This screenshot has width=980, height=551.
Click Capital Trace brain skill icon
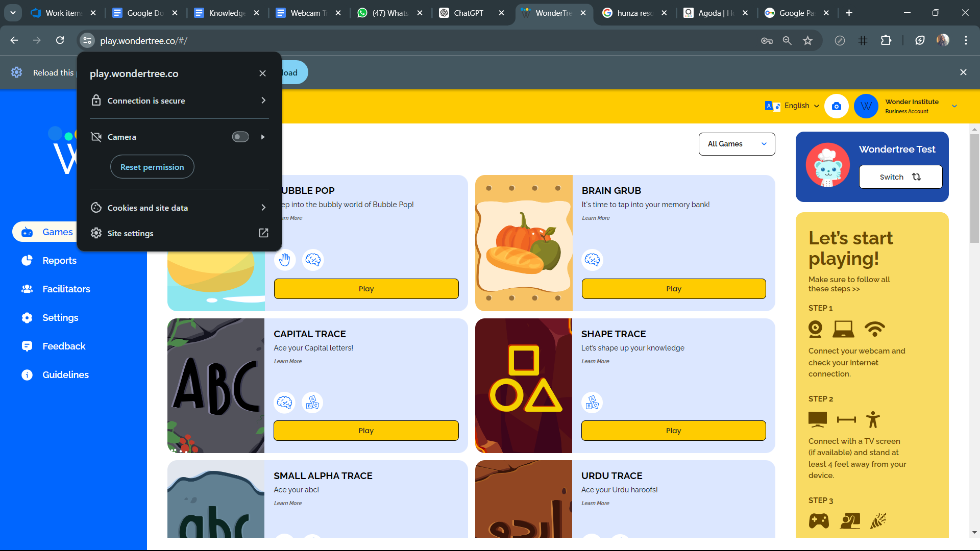(x=284, y=403)
